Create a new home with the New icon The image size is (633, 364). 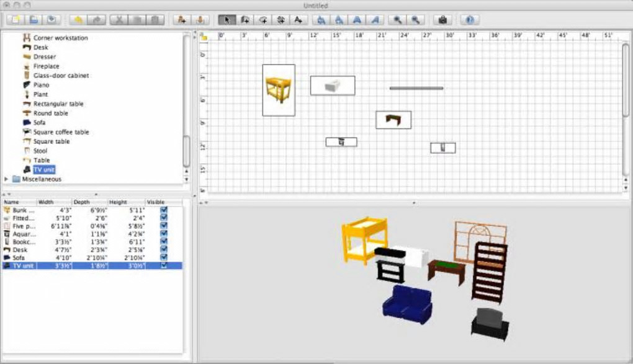point(16,20)
